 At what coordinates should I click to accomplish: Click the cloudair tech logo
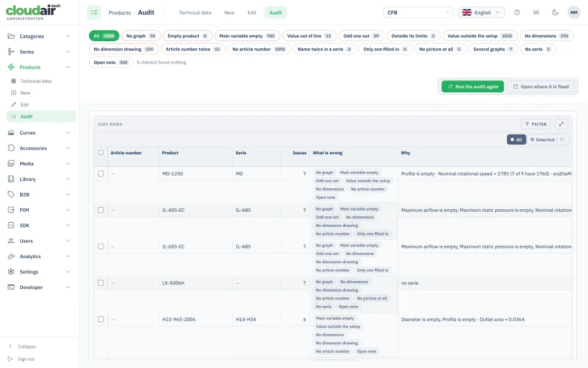coord(33,12)
